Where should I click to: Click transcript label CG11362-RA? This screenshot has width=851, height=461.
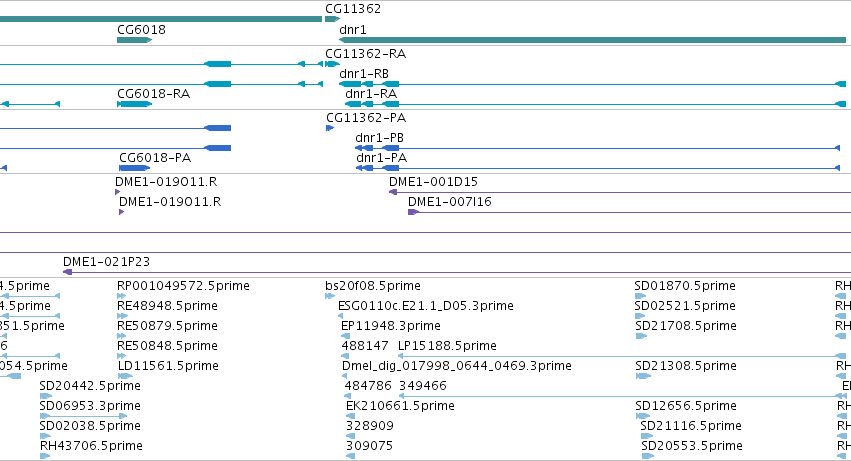click(365, 53)
